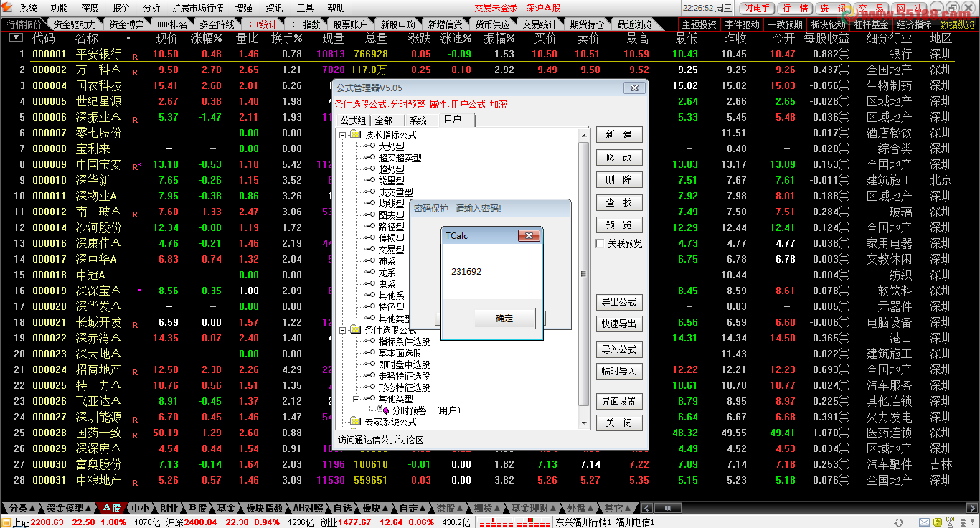Click the 东兴福州行情1 server status text

[583, 522]
